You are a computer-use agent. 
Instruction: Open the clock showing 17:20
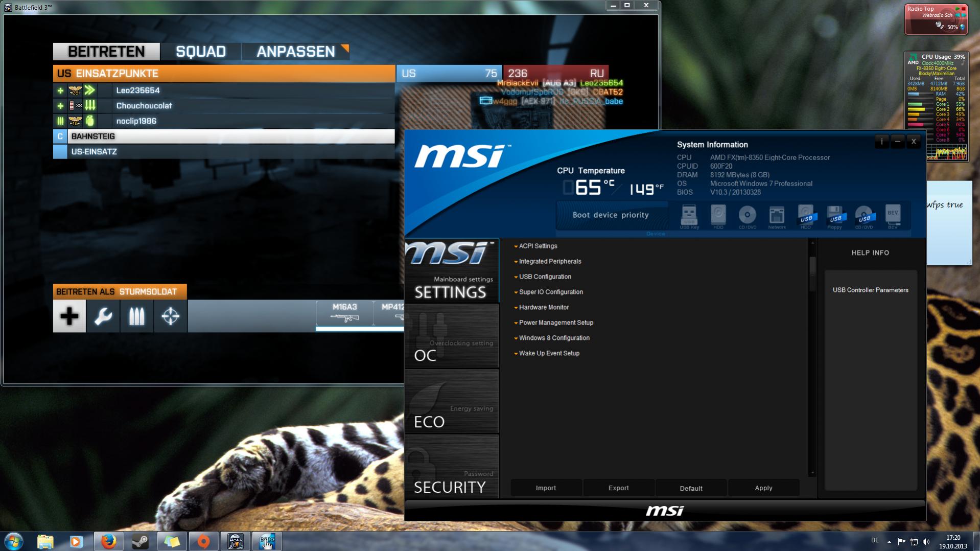[x=953, y=541]
